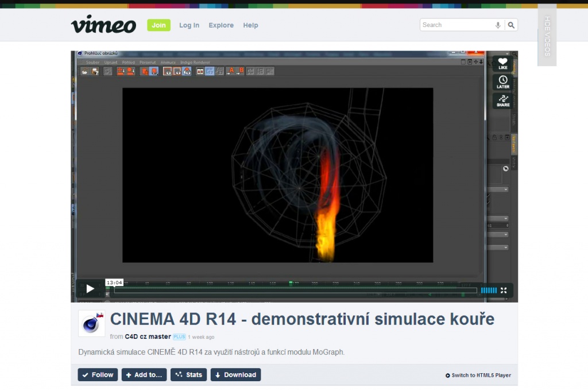Click the Porovnat menu in the video
Image resolution: width=588 pixels, height=391 pixels.
coord(148,62)
